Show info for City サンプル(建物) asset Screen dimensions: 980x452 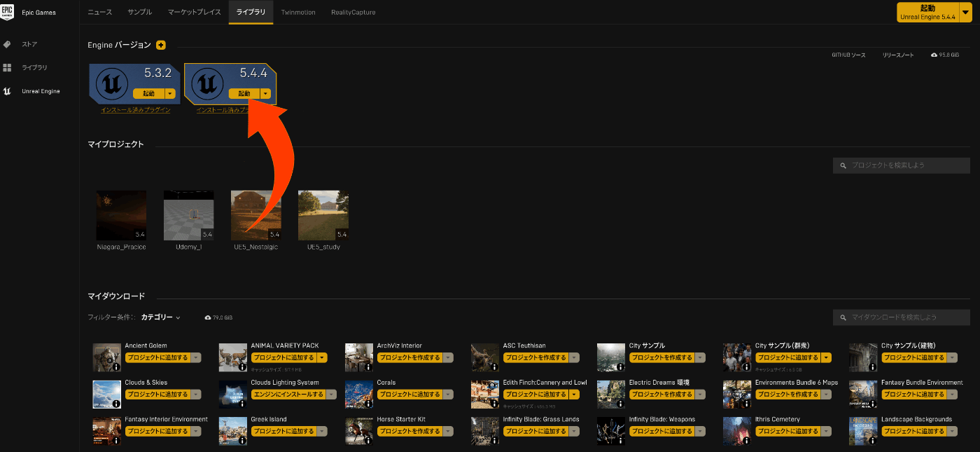tap(872, 367)
